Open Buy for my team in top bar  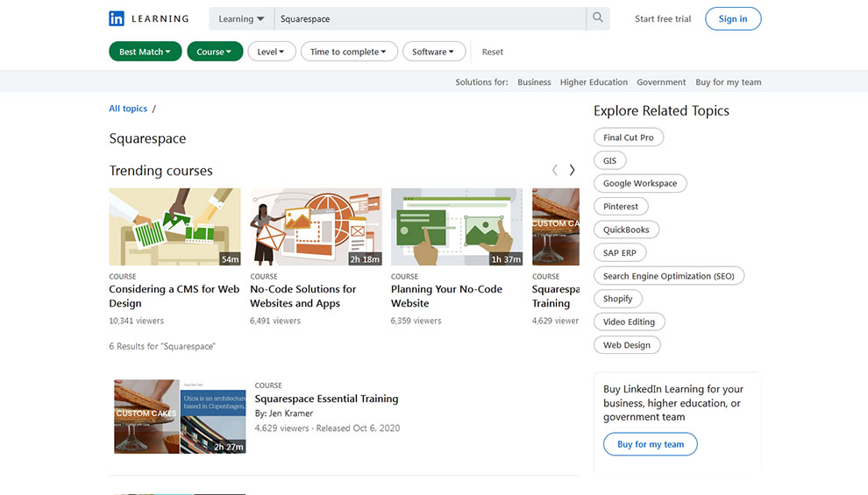click(728, 81)
